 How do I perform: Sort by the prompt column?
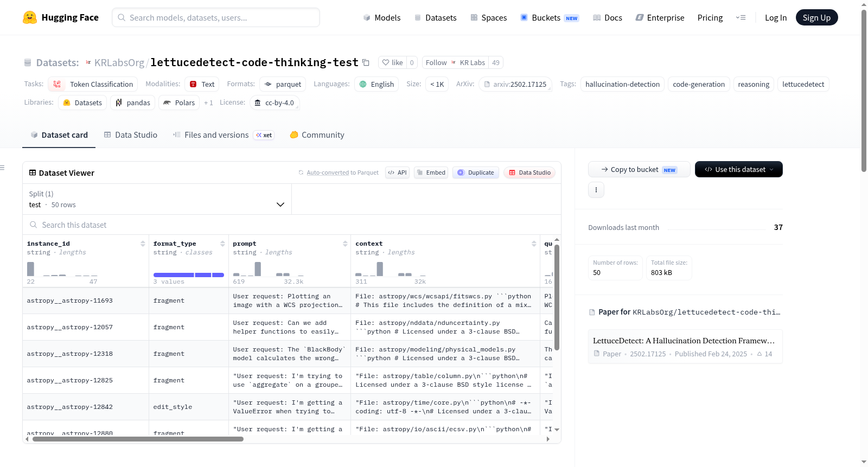tap(345, 244)
